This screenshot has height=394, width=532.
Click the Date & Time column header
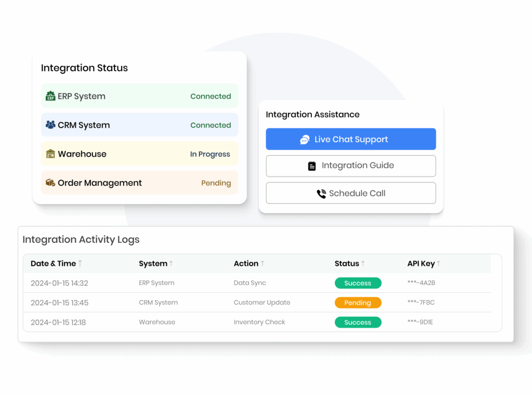54,264
